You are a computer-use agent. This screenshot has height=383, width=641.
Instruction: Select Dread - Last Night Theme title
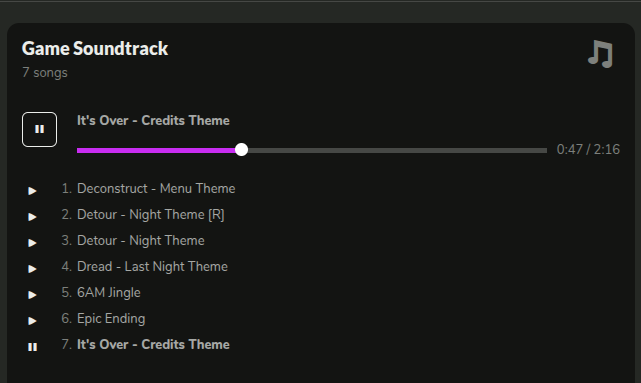(152, 267)
